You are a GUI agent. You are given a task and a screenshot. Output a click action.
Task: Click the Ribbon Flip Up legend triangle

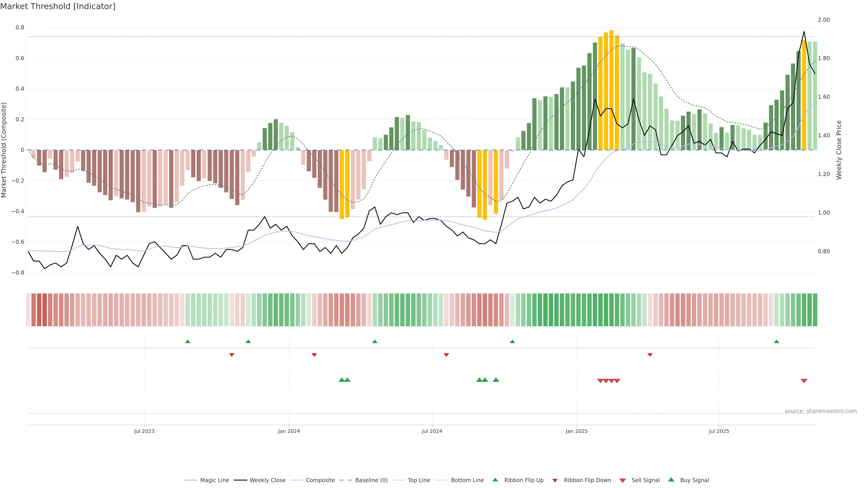tap(495, 480)
